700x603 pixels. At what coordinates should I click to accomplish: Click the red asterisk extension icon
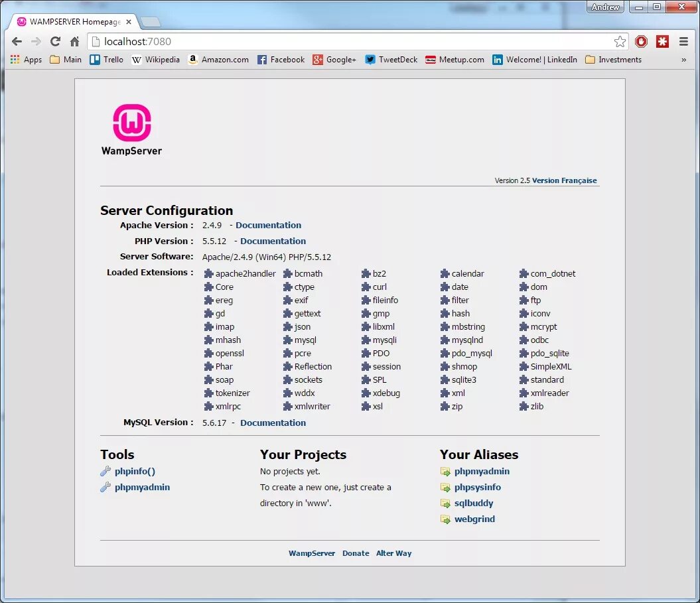click(x=662, y=42)
